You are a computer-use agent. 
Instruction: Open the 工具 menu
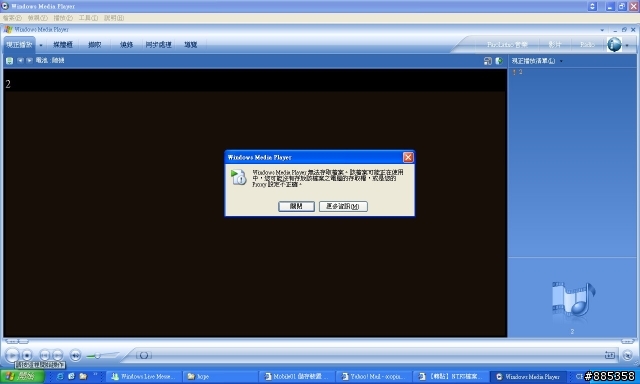click(88, 18)
